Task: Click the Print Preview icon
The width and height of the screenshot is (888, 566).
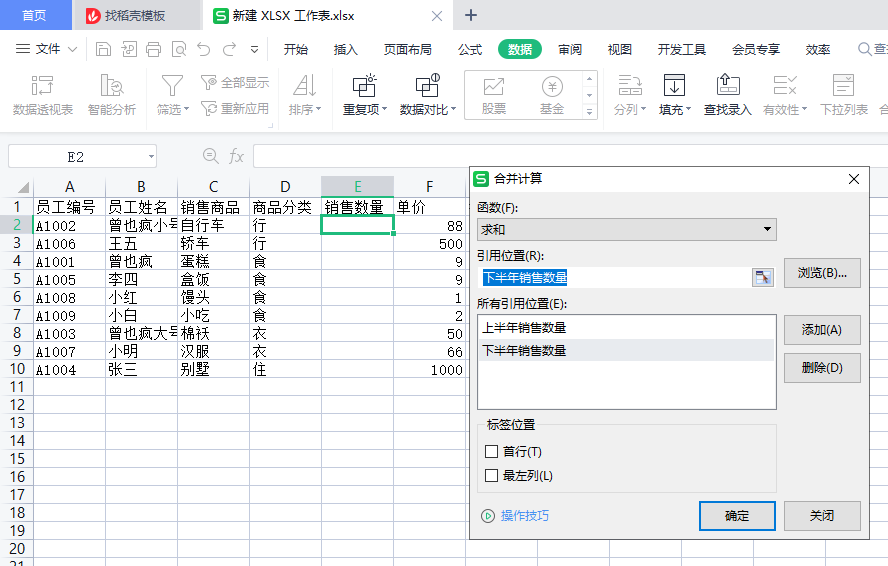Action: pyautogui.click(x=179, y=49)
